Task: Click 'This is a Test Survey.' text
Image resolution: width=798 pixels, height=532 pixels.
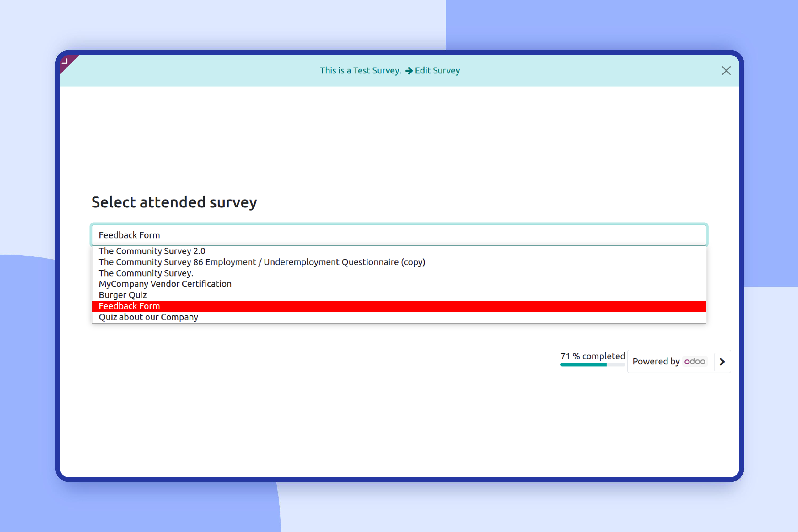Action: point(360,70)
